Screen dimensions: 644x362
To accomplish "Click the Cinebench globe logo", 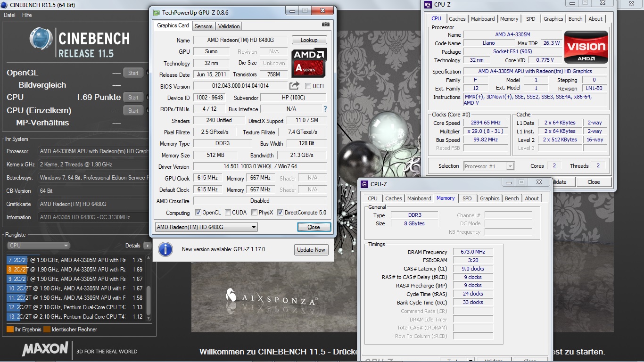I will coord(41,39).
